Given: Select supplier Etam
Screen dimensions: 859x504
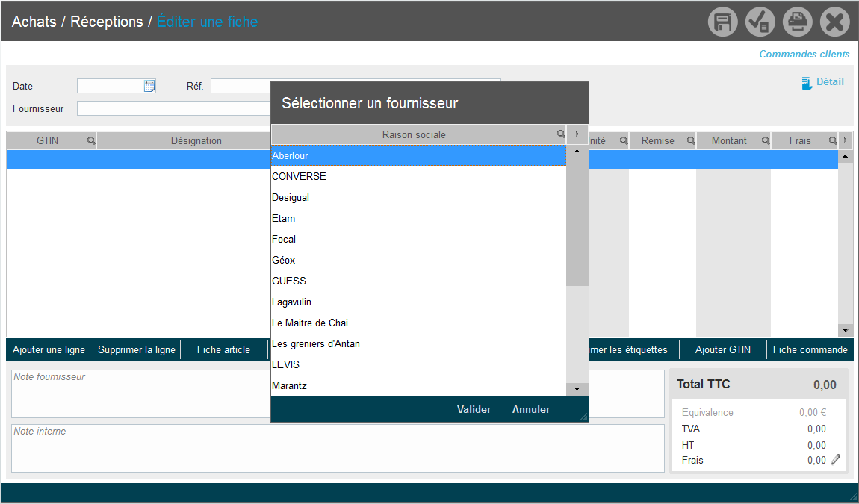Looking at the screenshot, I should click(418, 218).
